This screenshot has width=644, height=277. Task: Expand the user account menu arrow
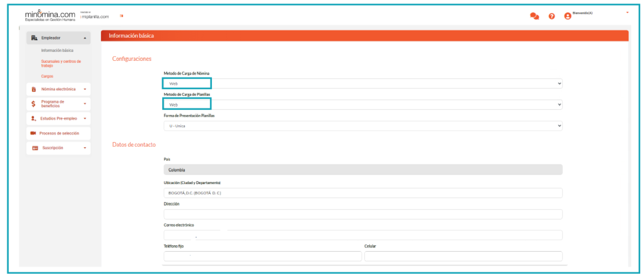627,13
